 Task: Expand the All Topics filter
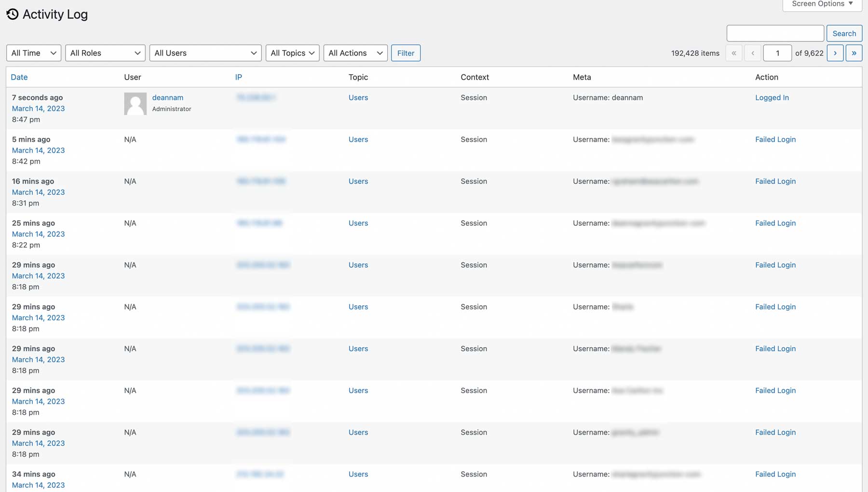(292, 53)
